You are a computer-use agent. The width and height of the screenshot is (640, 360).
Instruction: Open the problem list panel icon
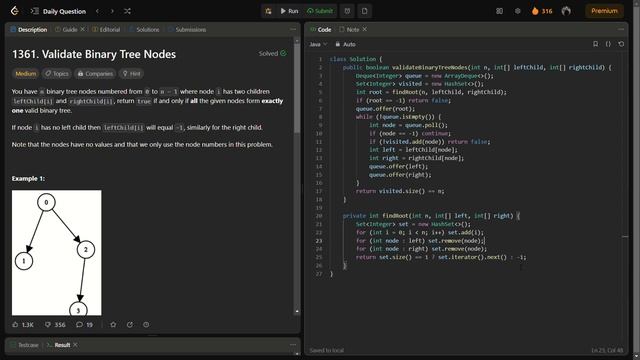point(35,11)
